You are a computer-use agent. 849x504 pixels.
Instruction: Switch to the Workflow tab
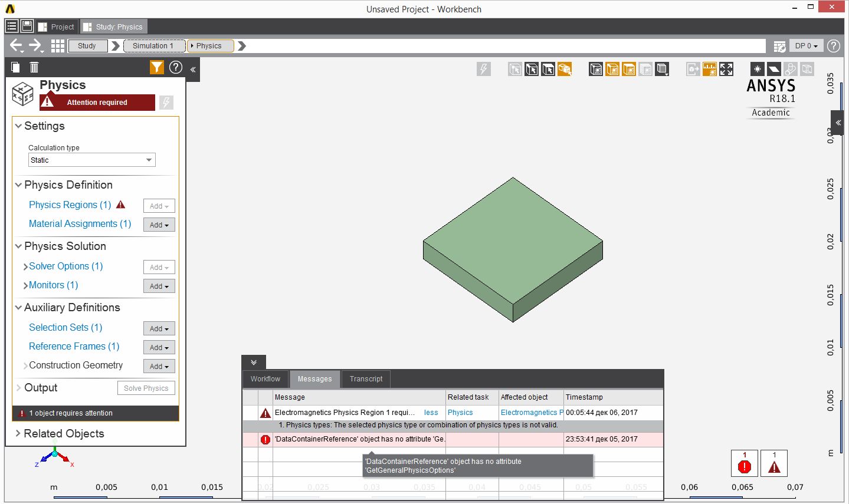click(x=265, y=379)
